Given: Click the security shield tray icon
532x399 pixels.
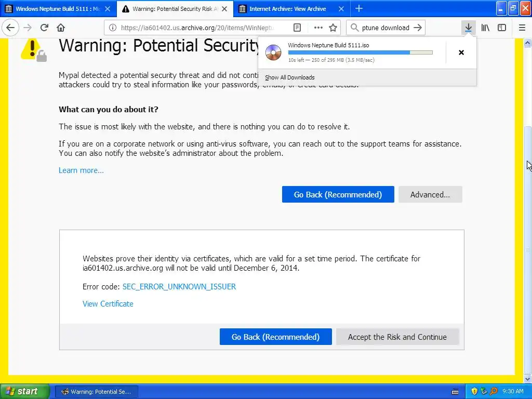Looking at the screenshot, I should coord(474,392).
